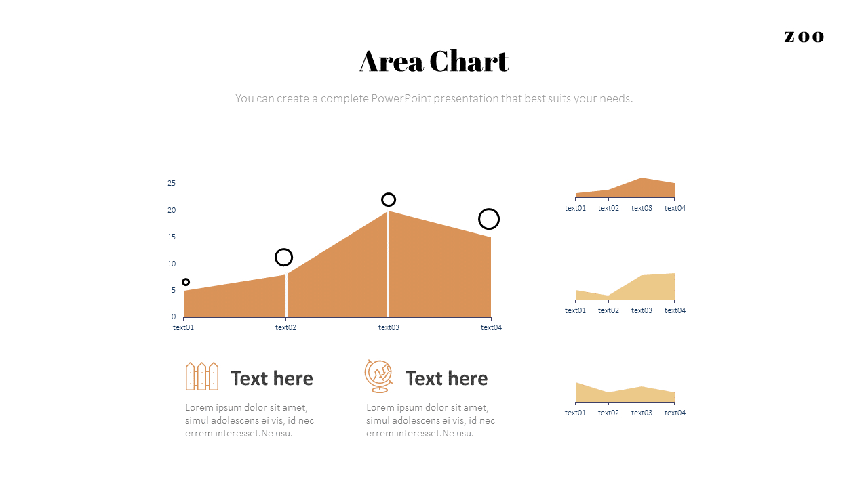868x488 pixels.
Task: Click the 25 value on the y-axis
Action: coord(172,183)
